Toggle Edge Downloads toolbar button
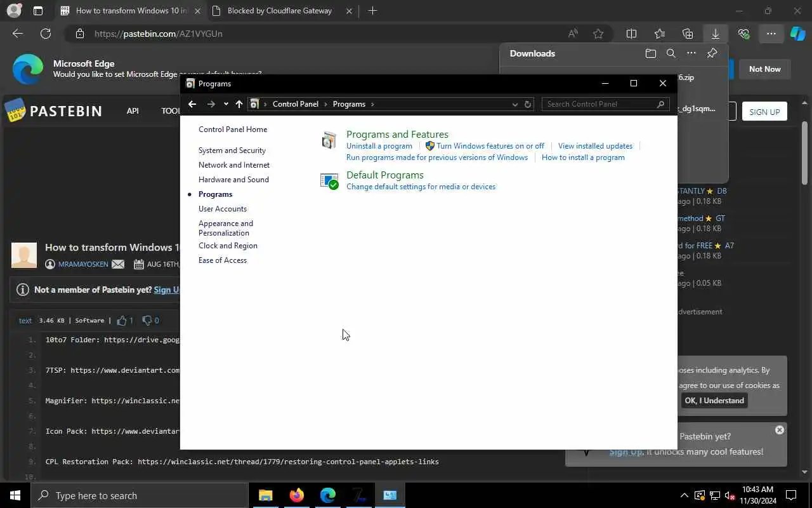The width and height of the screenshot is (812, 508). [x=715, y=34]
